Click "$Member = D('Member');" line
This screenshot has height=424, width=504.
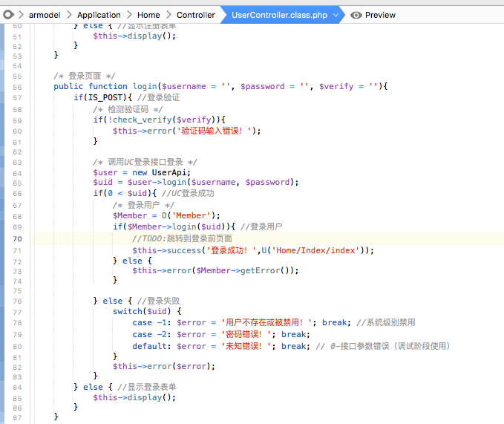point(166,215)
